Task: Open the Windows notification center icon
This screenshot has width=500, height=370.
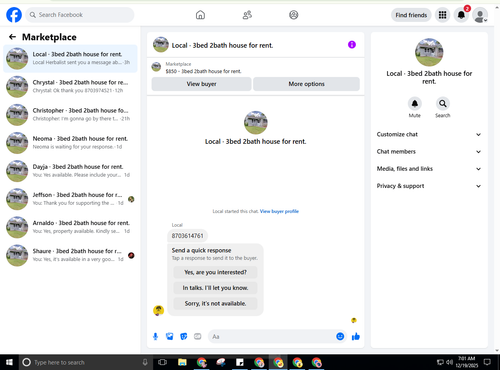Action: [x=487, y=362]
